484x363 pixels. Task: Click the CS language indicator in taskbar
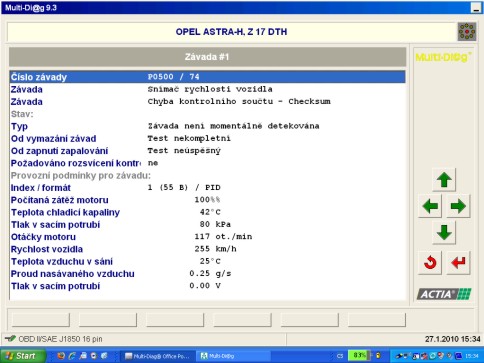[340, 356]
